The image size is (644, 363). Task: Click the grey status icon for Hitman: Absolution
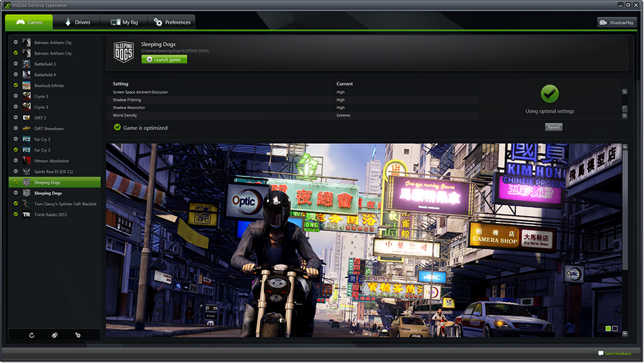(15, 161)
